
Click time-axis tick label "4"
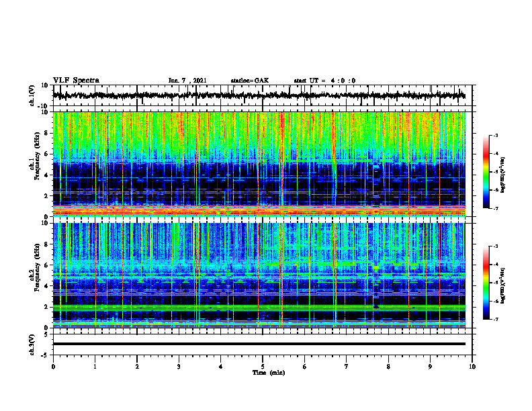coord(221,367)
